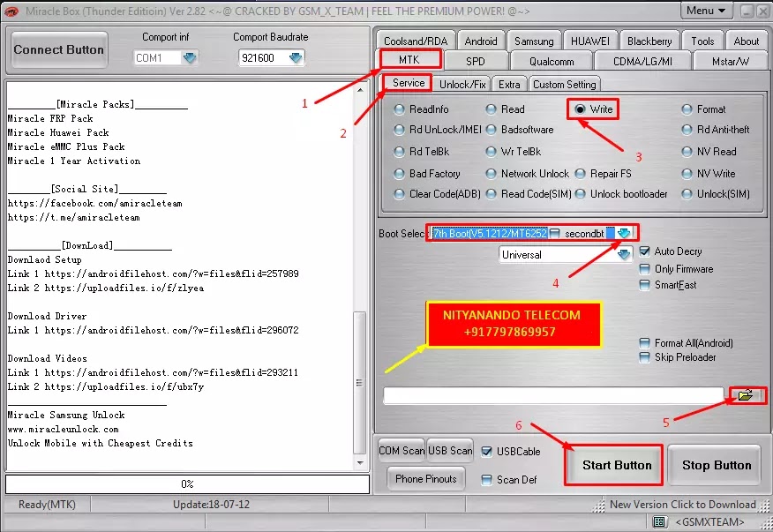Image resolution: width=773 pixels, height=532 pixels.
Task: Open the firmware file browse folder icon
Action: 746,395
